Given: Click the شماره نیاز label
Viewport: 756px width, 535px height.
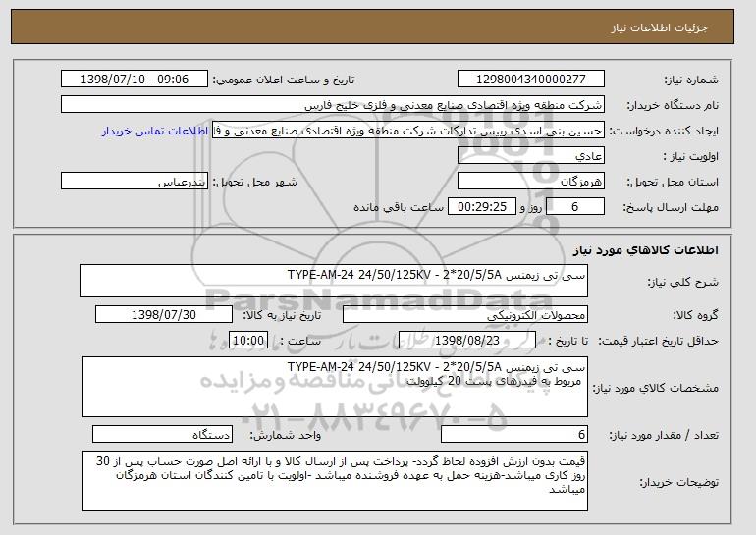Looking at the screenshot, I should click(x=691, y=80).
